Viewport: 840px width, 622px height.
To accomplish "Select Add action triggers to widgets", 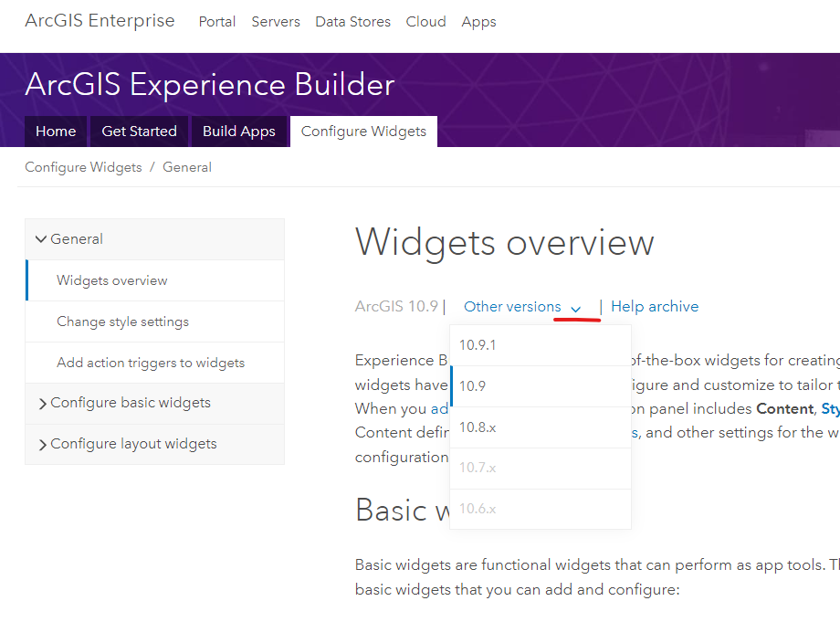I will pos(151,362).
